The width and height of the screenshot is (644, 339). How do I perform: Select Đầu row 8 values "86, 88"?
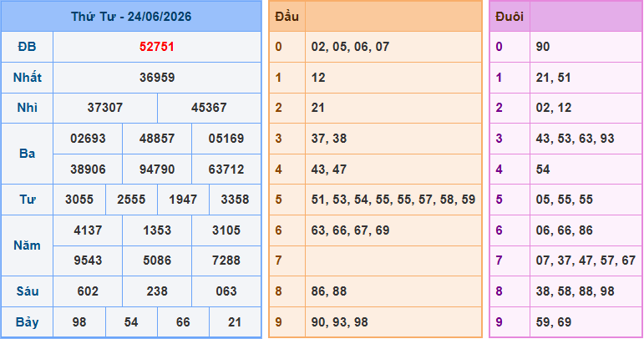pos(329,291)
